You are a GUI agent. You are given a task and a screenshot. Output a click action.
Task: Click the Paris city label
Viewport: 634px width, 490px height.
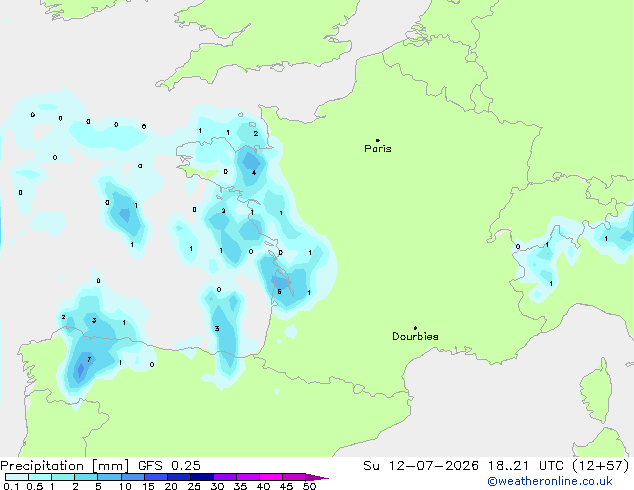point(378,149)
